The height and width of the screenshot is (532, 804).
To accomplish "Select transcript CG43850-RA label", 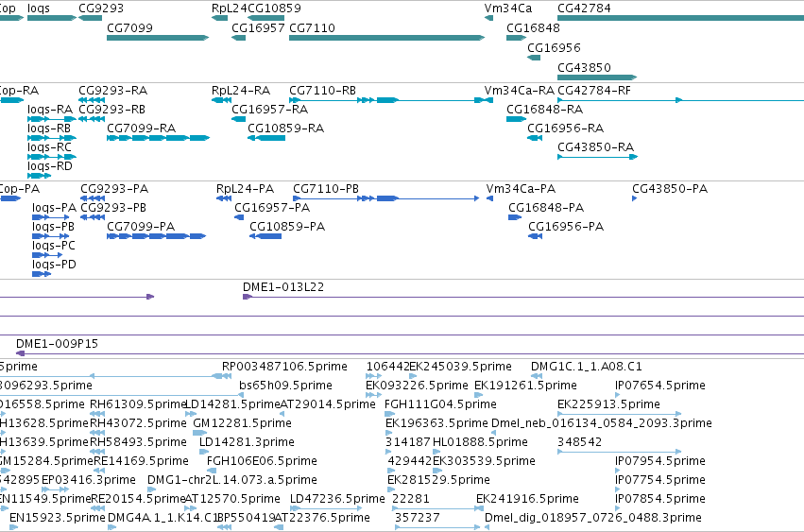I will pos(596,147).
